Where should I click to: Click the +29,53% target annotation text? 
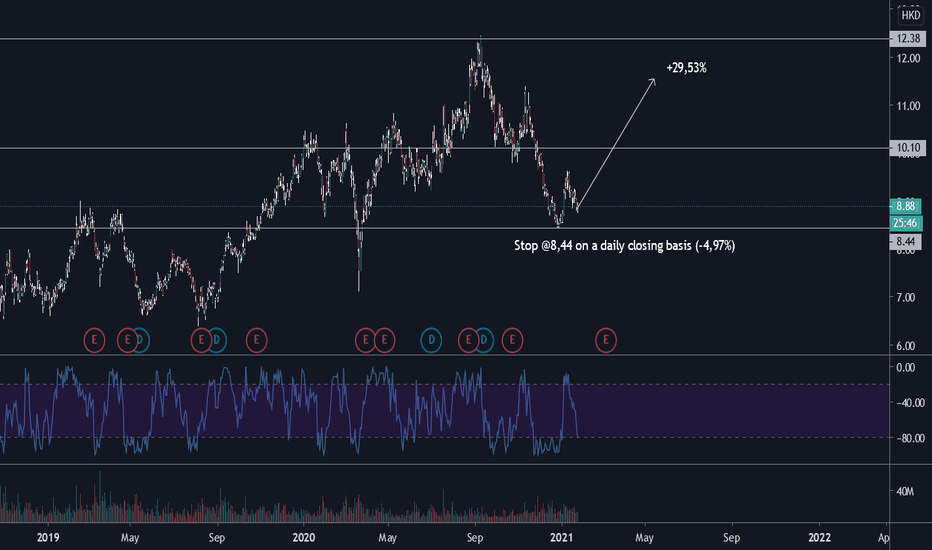(687, 68)
